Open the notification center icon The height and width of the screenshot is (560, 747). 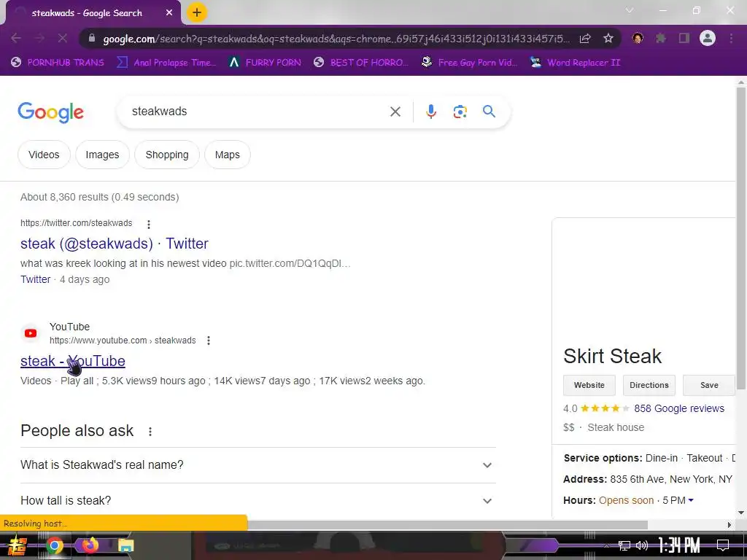[723, 545]
